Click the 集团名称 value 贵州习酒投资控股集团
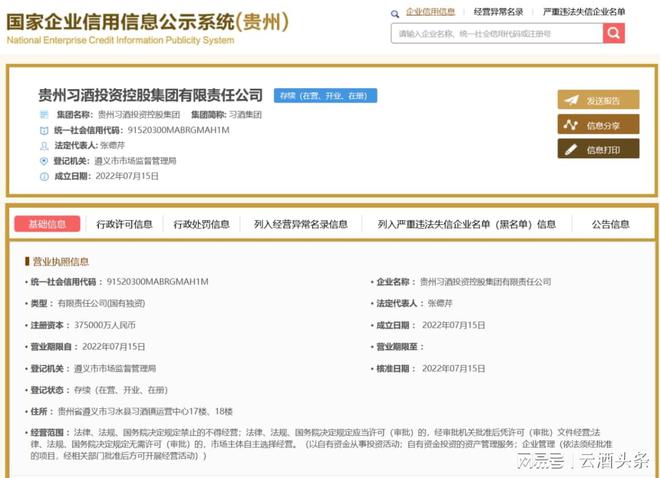 tap(139, 114)
